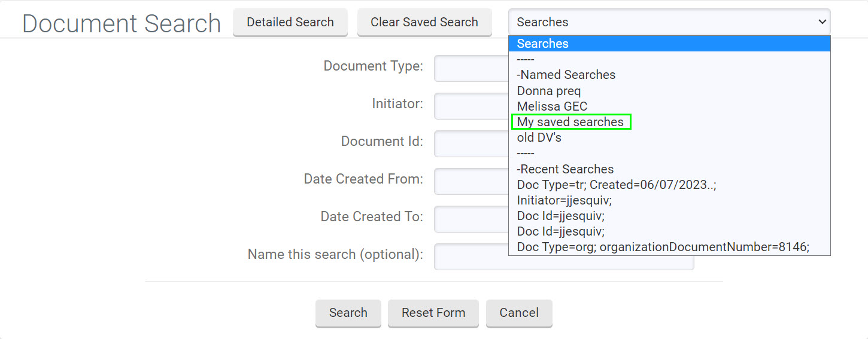Viewport: 868px width, 339px height.
Task: Click the Reset Form button
Action: (x=433, y=313)
